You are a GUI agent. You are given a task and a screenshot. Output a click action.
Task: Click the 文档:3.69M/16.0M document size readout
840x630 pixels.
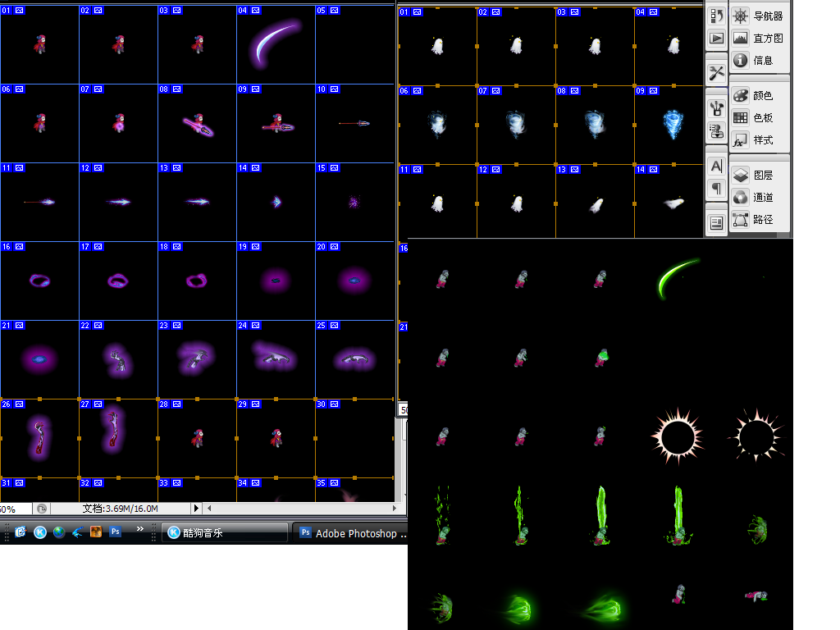pos(120,509)
